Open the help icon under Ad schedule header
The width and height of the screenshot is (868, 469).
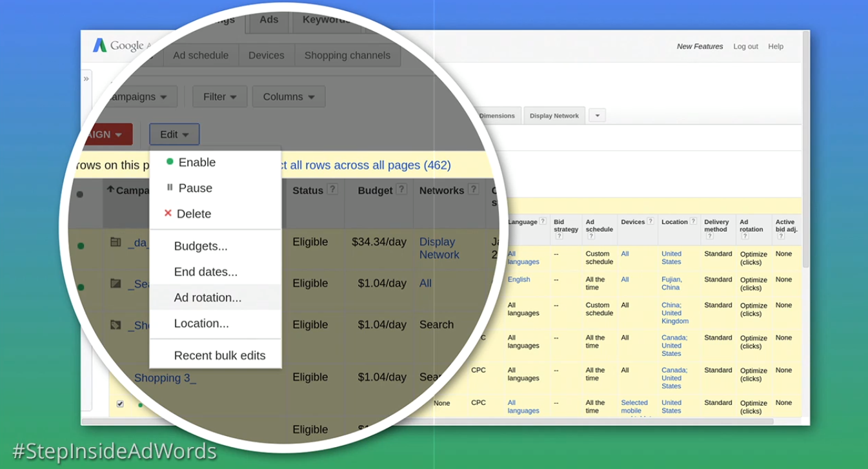tap(591, 236)
